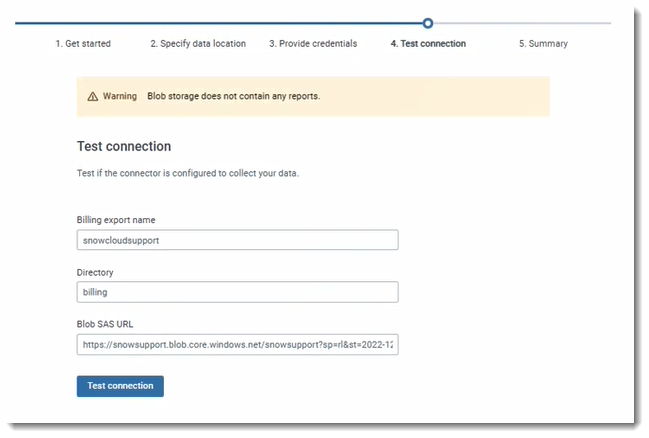Click the 'Blob storage does not contain any reports.' message
This screenshot has width=649, height=438.
click(x=234, y=96)
